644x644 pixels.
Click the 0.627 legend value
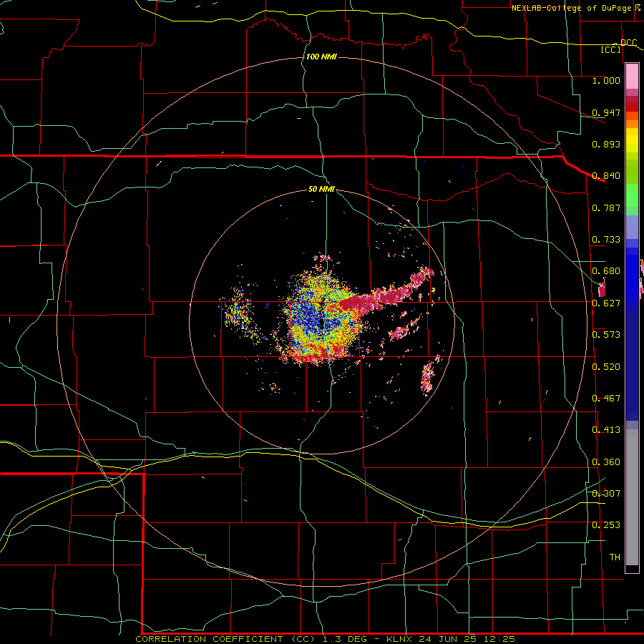pos(606,303)
